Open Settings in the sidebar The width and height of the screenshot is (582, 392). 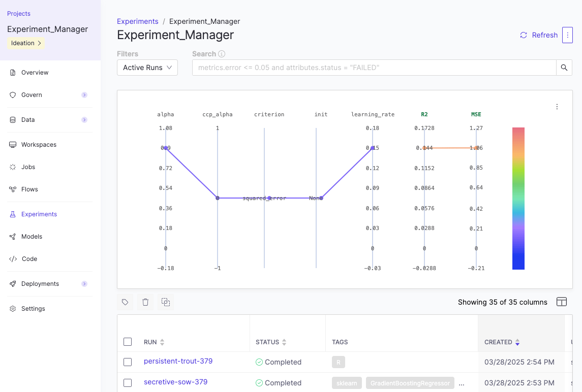[33, 309]
